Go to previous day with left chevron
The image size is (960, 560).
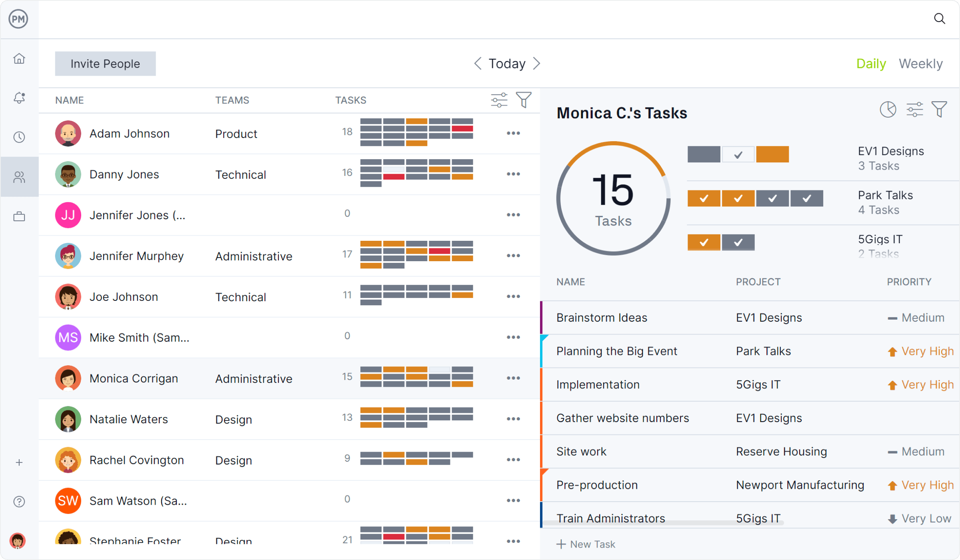pos(478,63)
